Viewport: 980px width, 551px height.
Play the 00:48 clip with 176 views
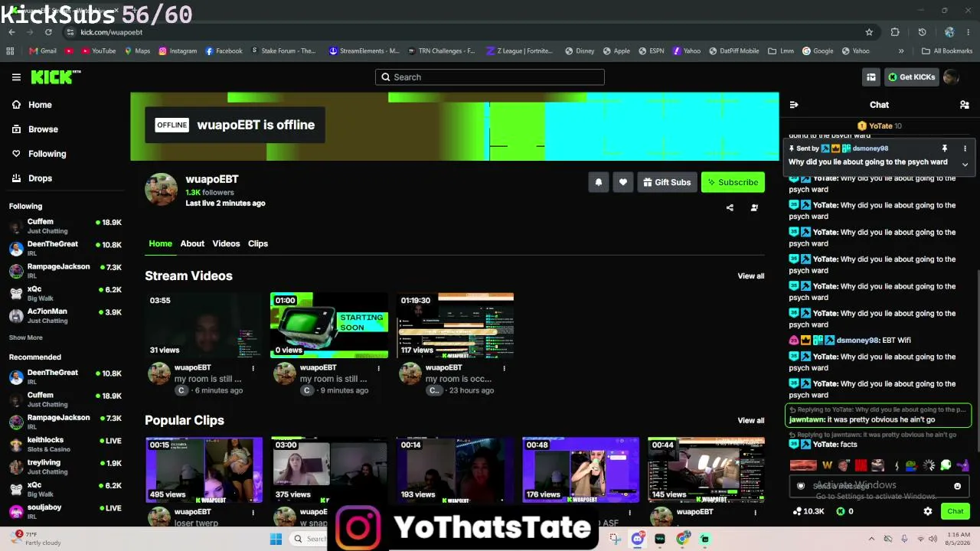point(580,470)
